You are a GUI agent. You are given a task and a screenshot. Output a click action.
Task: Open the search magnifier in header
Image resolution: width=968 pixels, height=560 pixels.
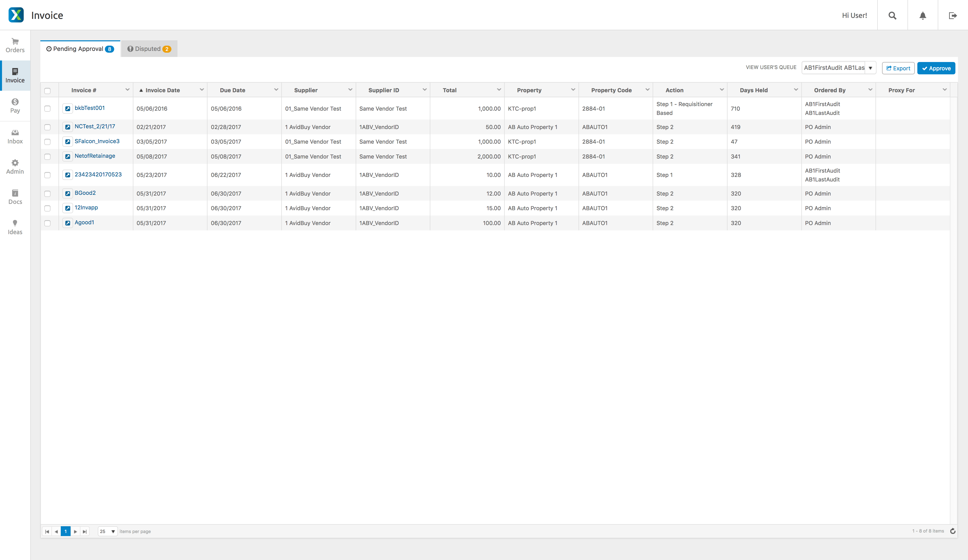pos(892,15)
